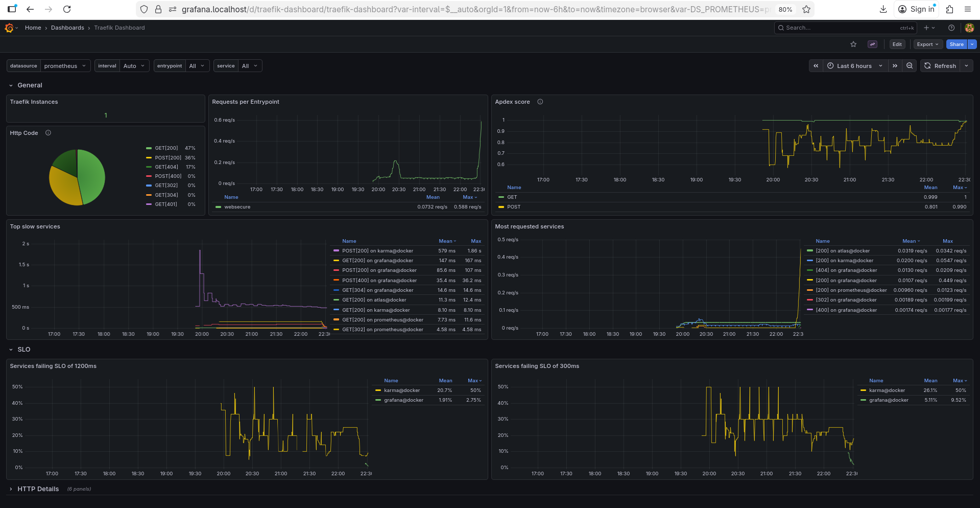
Task: Toggle grafana@docker series in SLO 300ms legend
Action: 889,400
